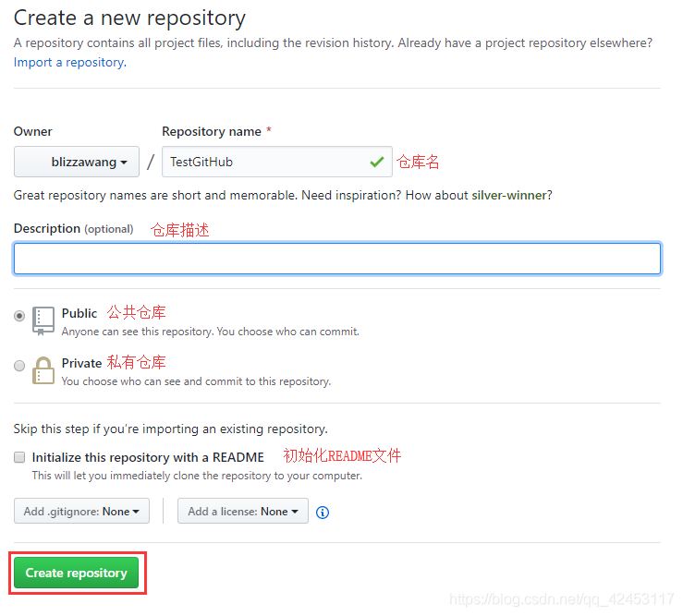Click the license info icon
Image resolution: width=683 pixels, height=616 pixels.
pos(323,513)
